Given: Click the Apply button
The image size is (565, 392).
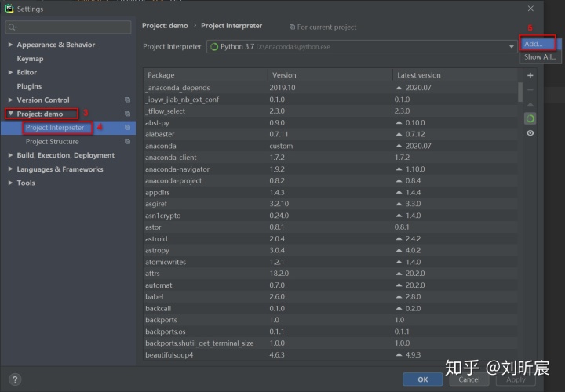Looking at the screenshot, I should [x=516, y=379].
